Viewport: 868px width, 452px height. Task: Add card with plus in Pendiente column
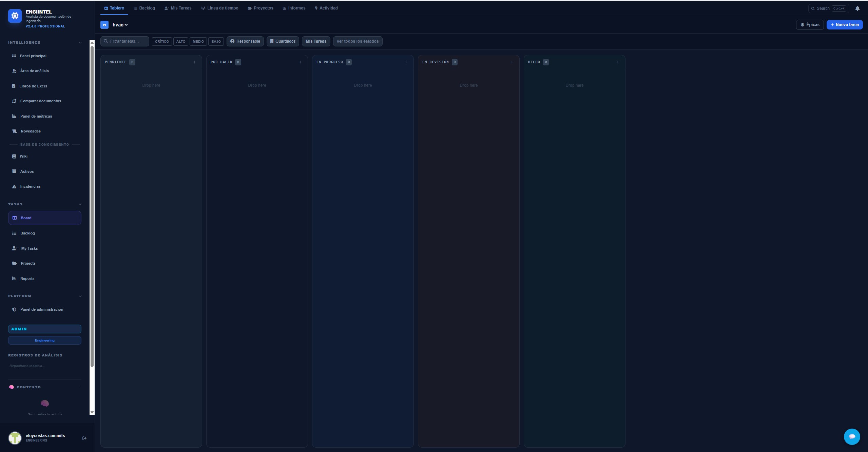tap(194, 62)
